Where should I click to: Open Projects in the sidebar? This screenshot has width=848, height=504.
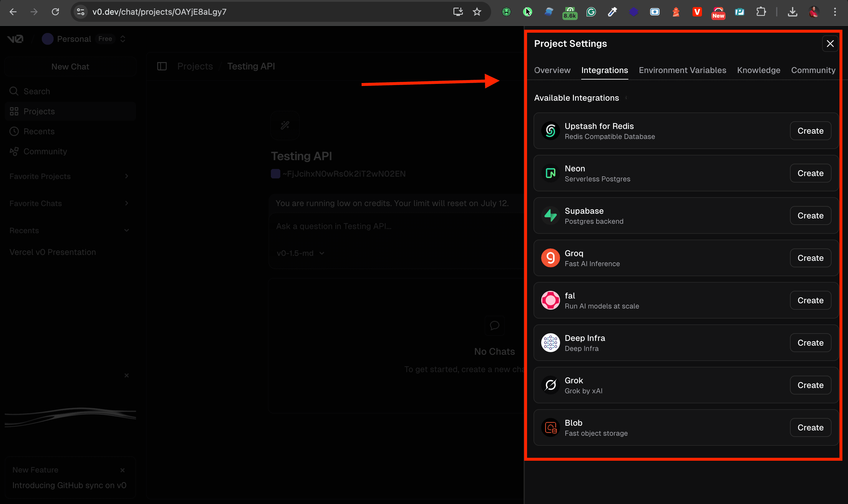click(70, 111)
